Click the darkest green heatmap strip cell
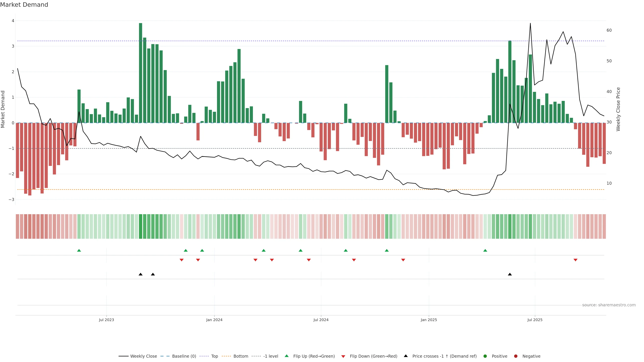This screenshot has width=644, height=362. 141,226
